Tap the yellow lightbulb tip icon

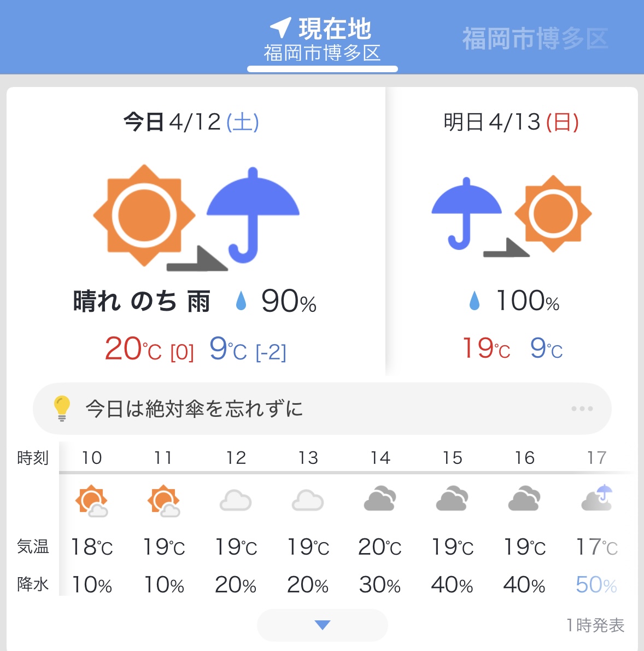[62, 408]
